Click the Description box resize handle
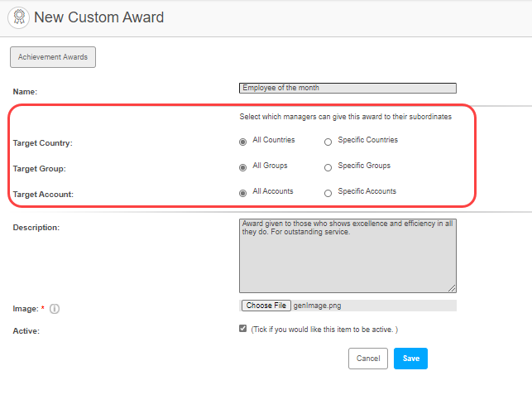Screen dimensions: 532x419 453,289
